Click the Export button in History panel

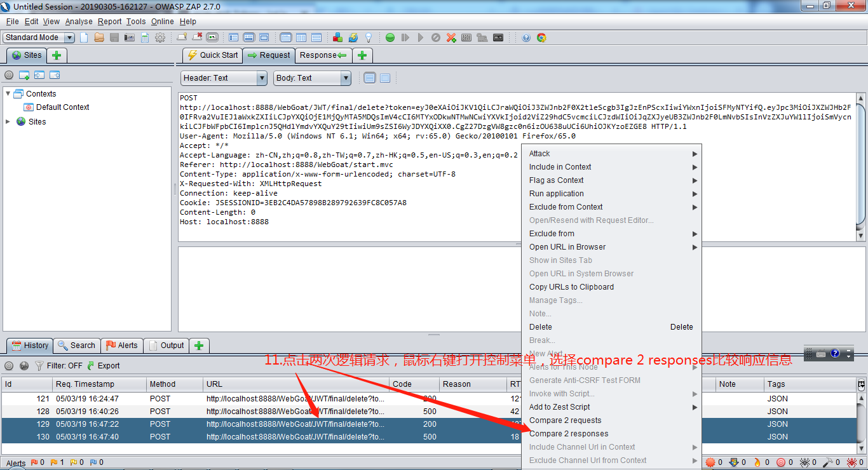click(x=104, y=366)
